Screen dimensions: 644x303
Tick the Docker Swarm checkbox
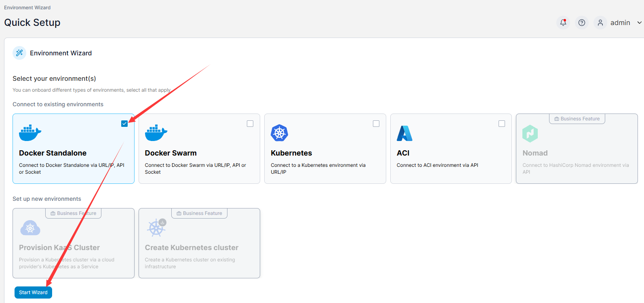point(250,124)
